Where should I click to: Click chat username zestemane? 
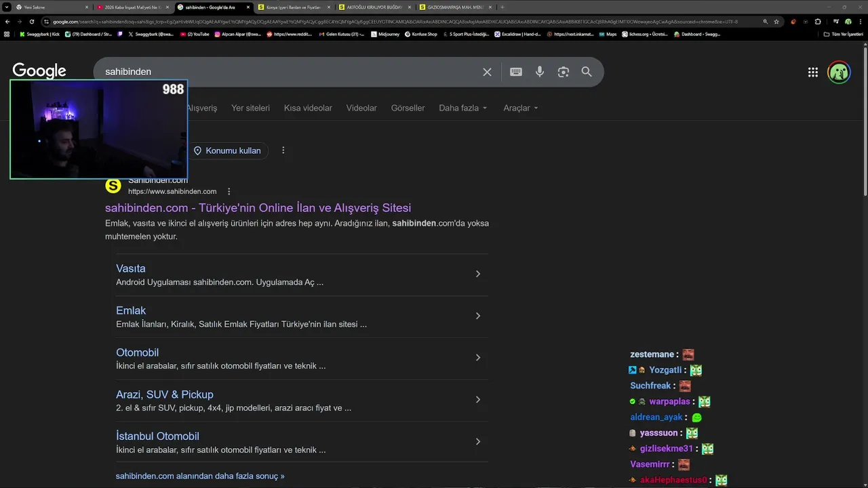click(652, 354)
